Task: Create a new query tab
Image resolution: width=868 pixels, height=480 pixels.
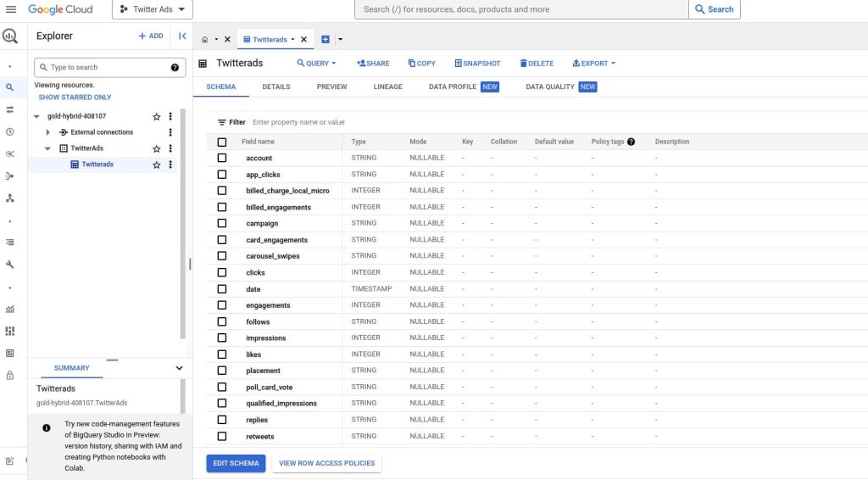Action: coord(325,39)
